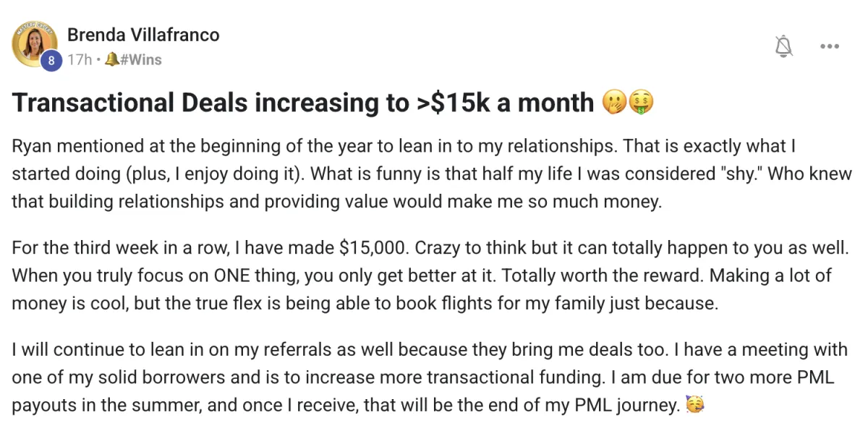Open the #Wins category

pos(140,59)
